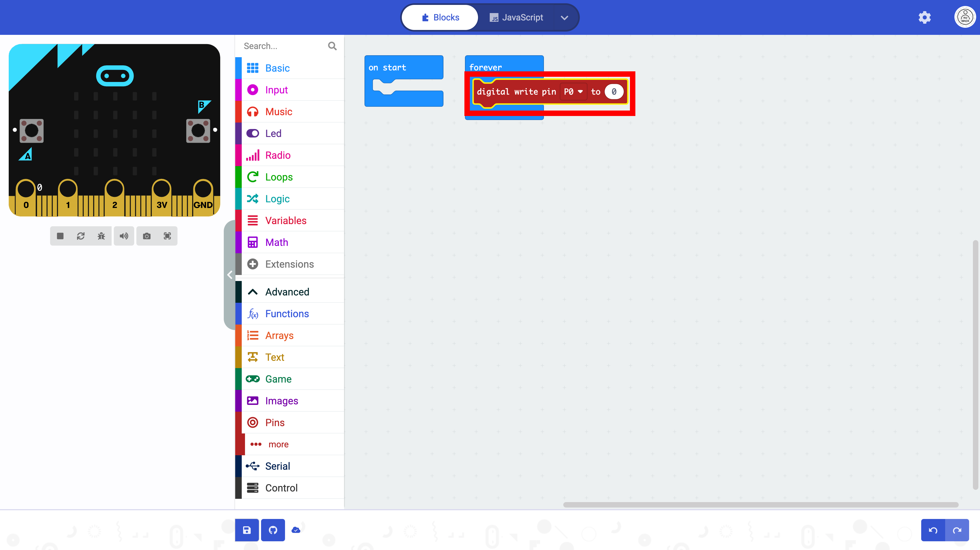Click the save project icon
The image size is (980, 550).
click(x=247, y=530)
